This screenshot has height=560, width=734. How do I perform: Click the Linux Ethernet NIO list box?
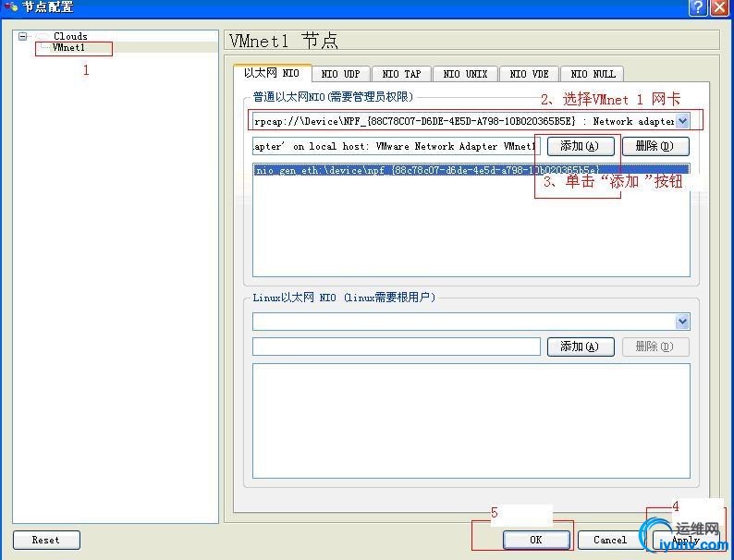pyautogui.click(x=471, y=420)
